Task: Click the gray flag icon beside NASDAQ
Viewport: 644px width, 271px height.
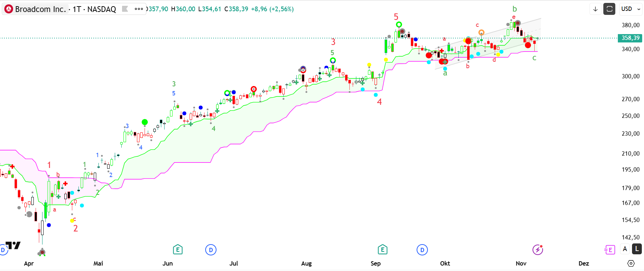Action: 125,9
